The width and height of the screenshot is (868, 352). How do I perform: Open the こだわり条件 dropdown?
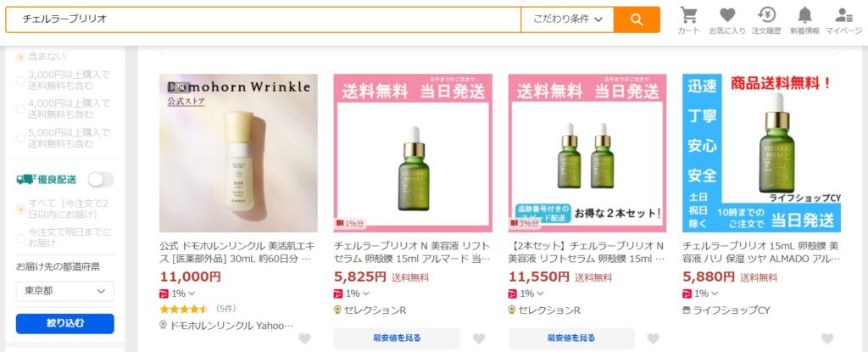point(567,20)
